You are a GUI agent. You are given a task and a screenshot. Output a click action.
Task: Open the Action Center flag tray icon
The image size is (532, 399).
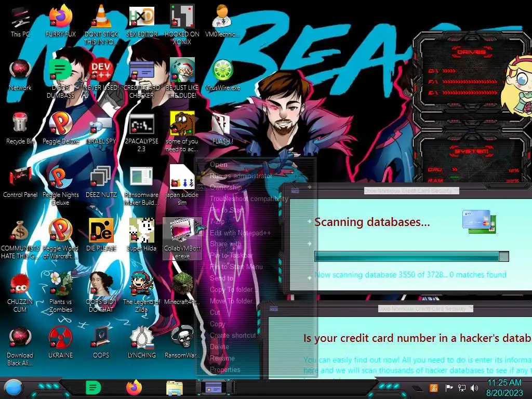(x=449, y=388)
